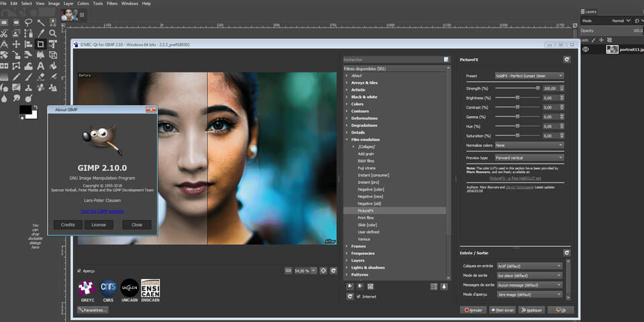
Task: Hide the portrait11 layer with eye icon
Action: pyautogui.click(x=586, y=49)
